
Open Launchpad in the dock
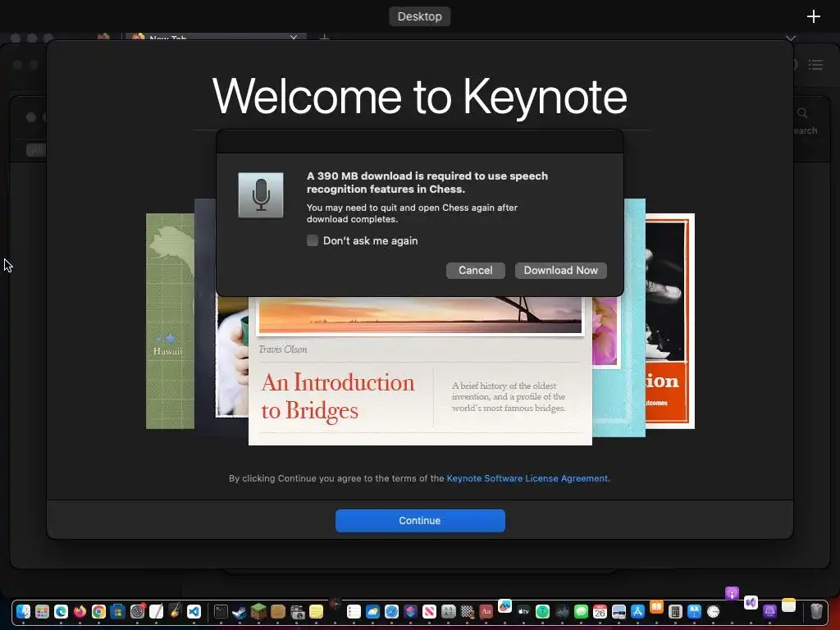(x=43, y=611)
